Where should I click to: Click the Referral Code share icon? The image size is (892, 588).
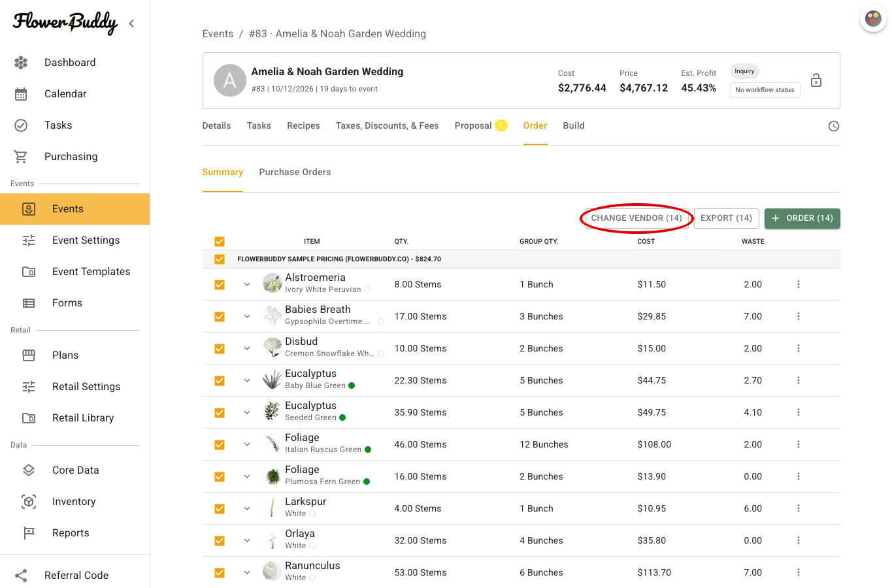point(21,576)
